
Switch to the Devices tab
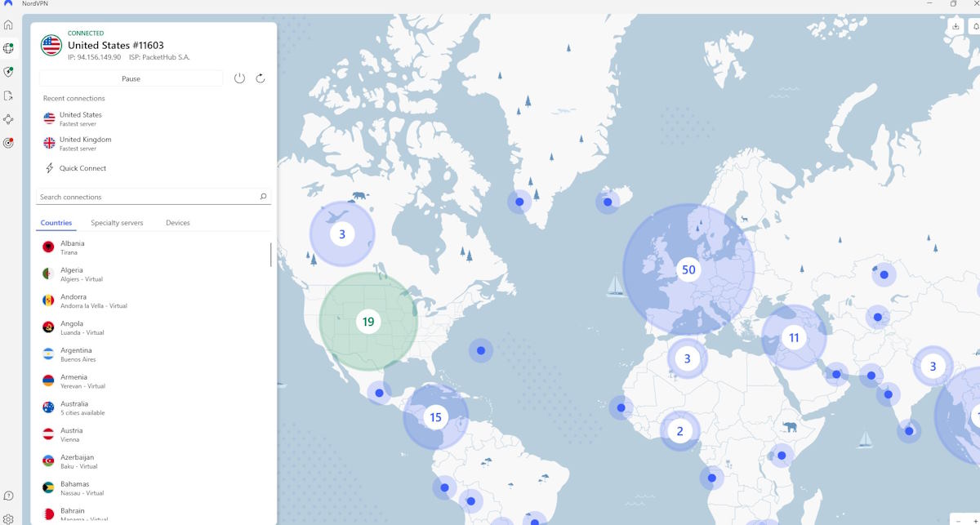tap(178, 223)
